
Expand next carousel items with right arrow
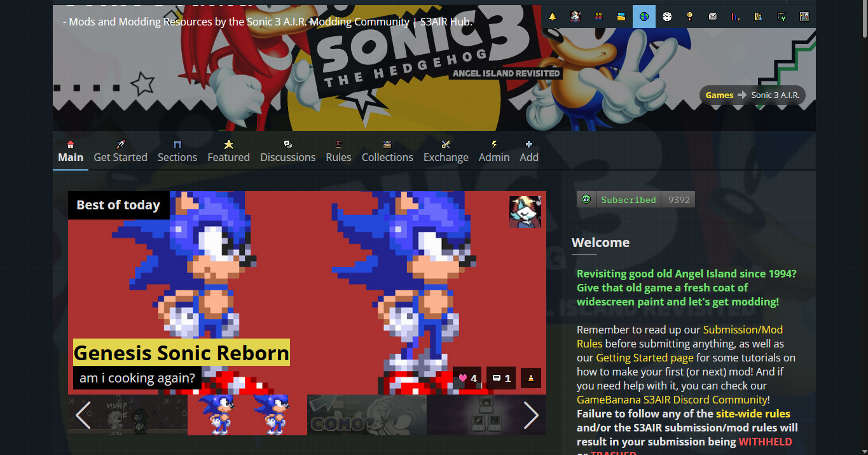pos(531,415)
